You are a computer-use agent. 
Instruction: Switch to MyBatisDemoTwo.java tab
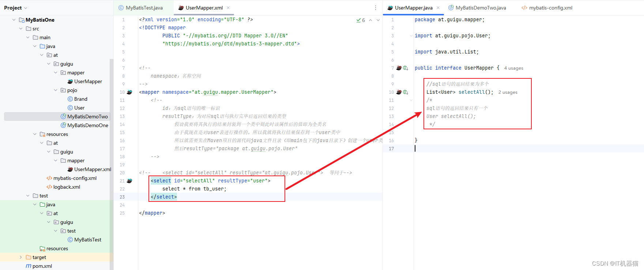477,8
